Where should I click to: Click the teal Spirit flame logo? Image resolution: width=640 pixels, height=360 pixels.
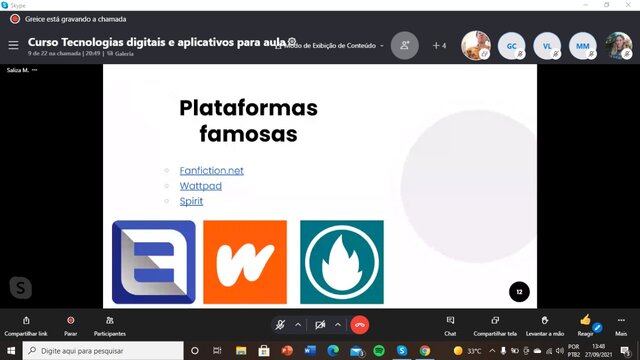click(x=342, y=262)
